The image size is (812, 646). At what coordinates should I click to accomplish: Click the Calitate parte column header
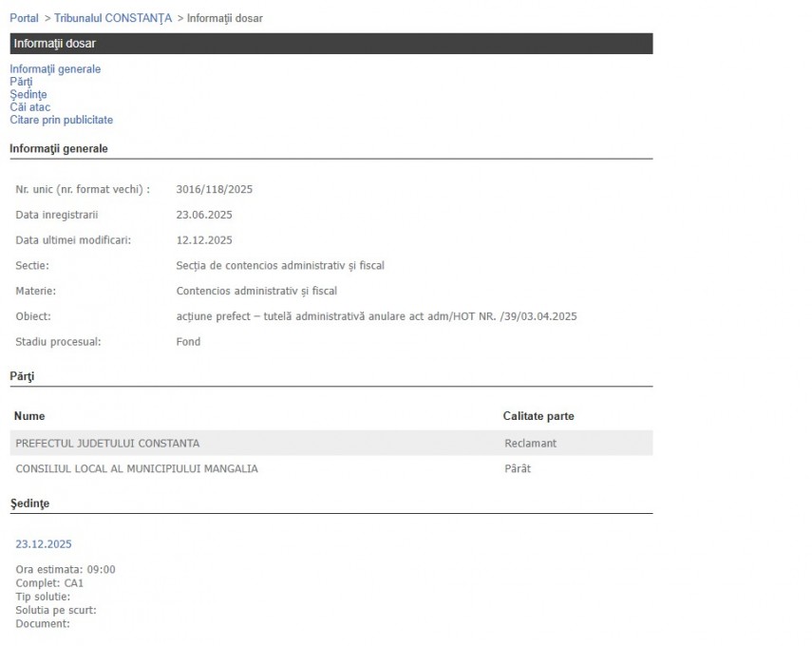538,416
